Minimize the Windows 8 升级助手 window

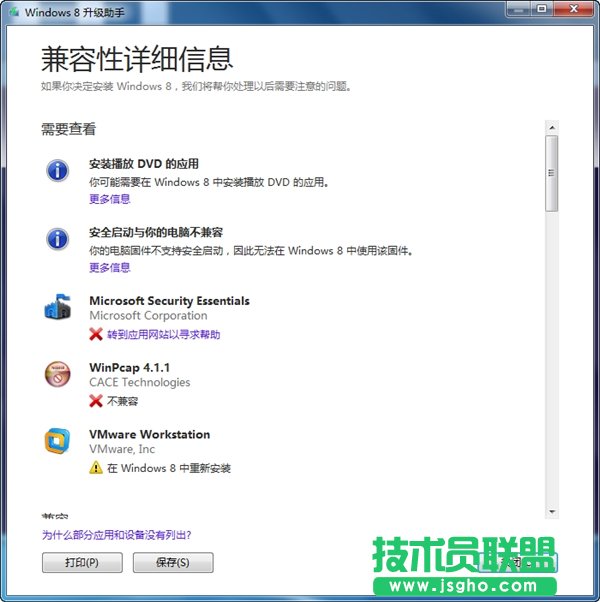click(519, 9)
